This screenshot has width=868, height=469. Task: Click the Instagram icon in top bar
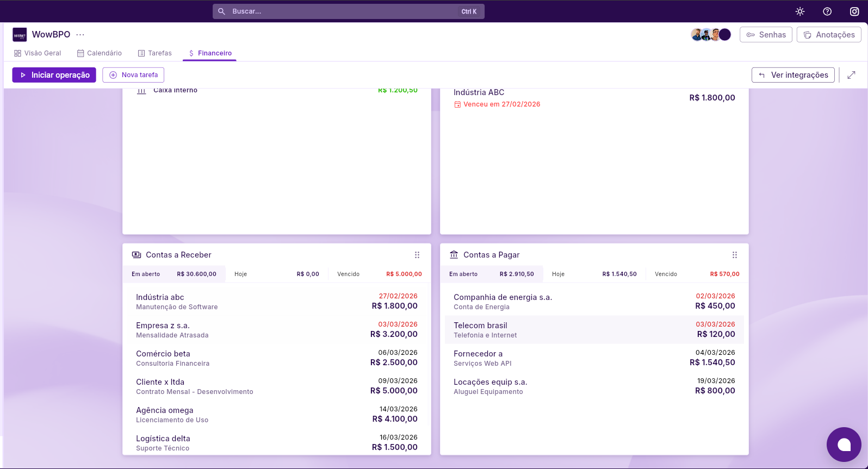(854, 11)
